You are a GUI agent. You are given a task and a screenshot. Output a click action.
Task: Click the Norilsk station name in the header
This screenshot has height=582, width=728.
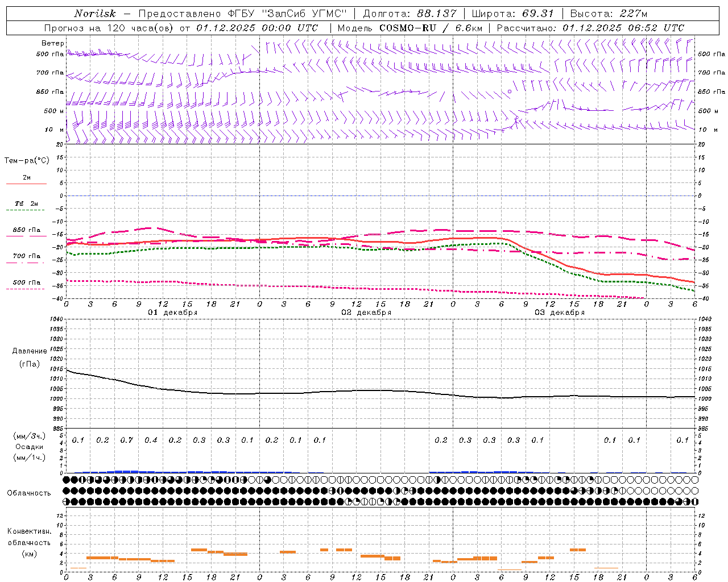click(x=94, y=14)
